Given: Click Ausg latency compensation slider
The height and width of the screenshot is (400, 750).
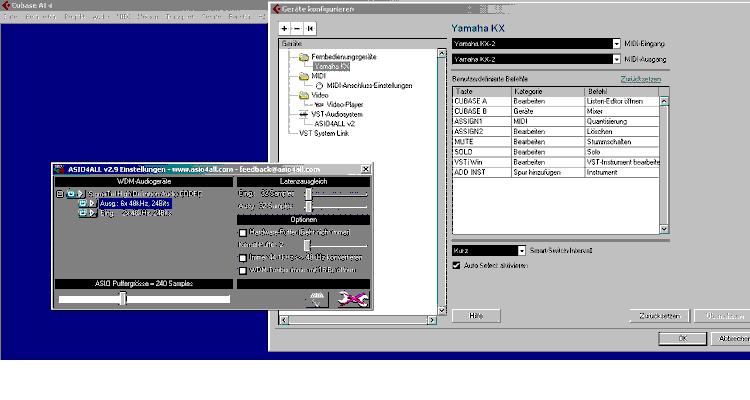Looking at the screenshot, I should coord(309,206).
